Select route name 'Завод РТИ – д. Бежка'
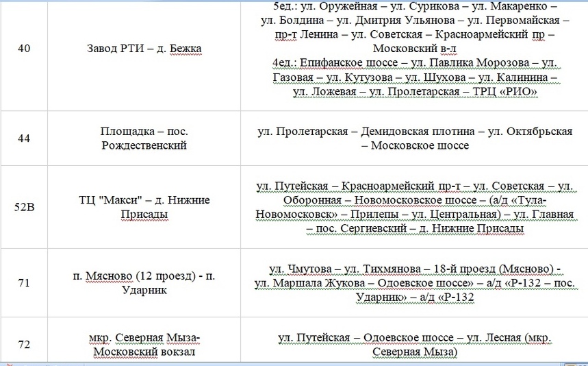 tap(144, 49)
